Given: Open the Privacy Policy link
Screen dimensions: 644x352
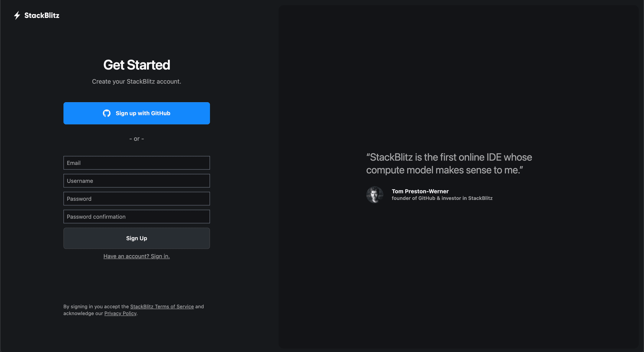Looking at the screenshot, I should [x=120, y=313].
